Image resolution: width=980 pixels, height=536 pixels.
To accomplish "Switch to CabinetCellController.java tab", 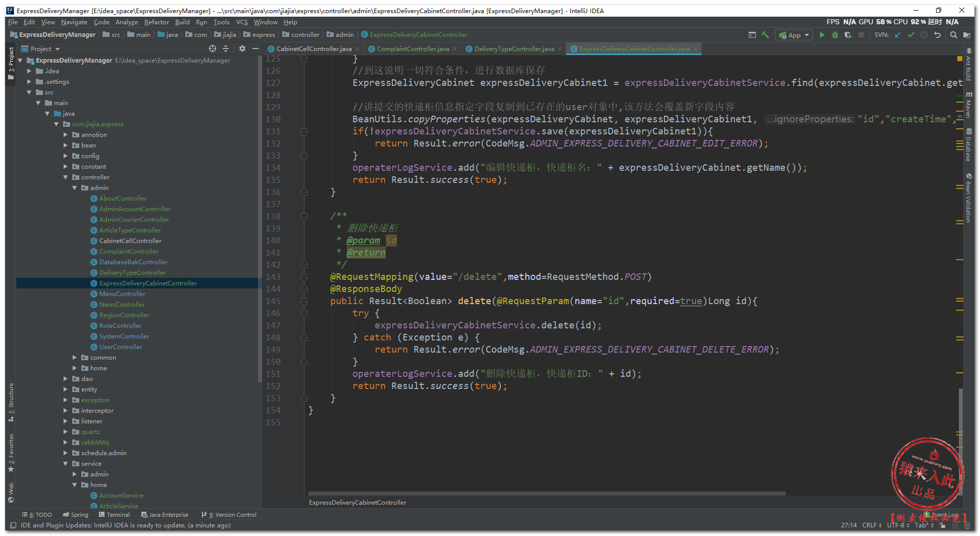I will pyautogui.click(x=314, y=49).
